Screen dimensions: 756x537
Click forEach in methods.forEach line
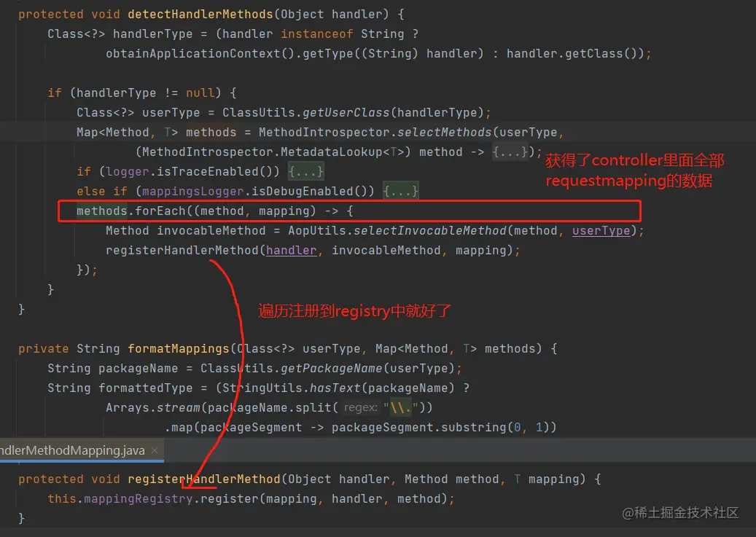[160, 211]
